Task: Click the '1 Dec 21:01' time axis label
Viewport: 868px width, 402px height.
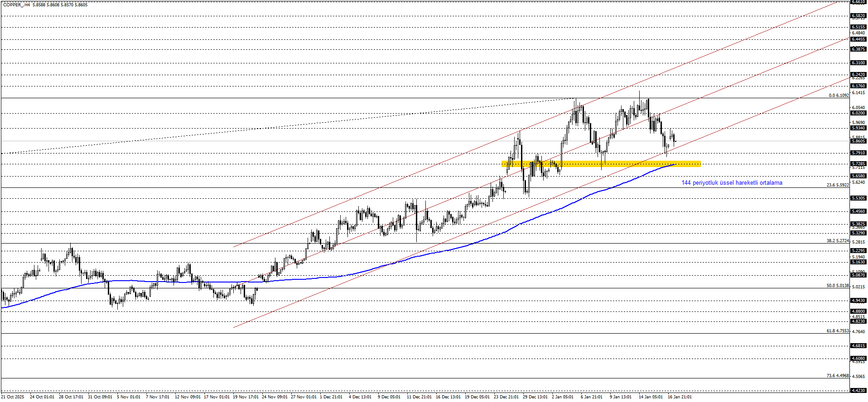Action: 331,397
